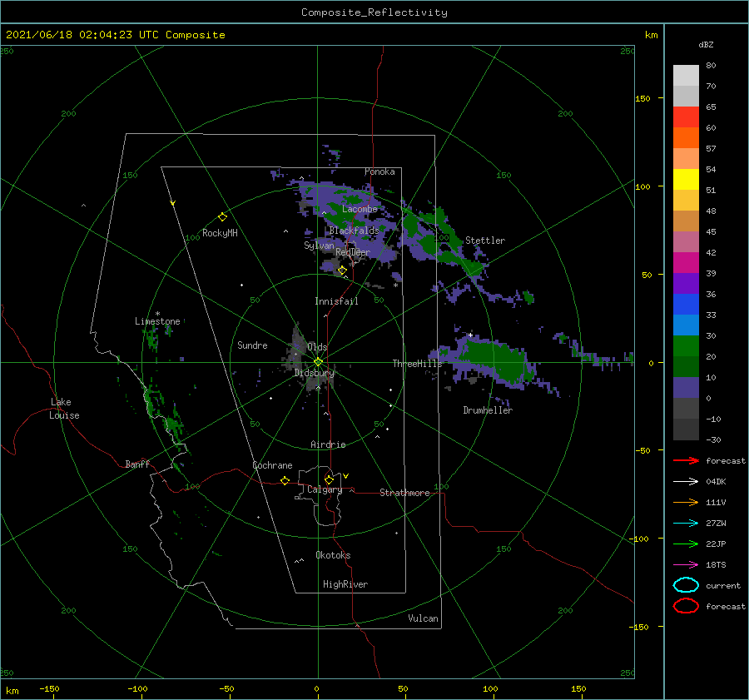
Task: Click the orange 111V arrow icon
Action: pos(686,502)
